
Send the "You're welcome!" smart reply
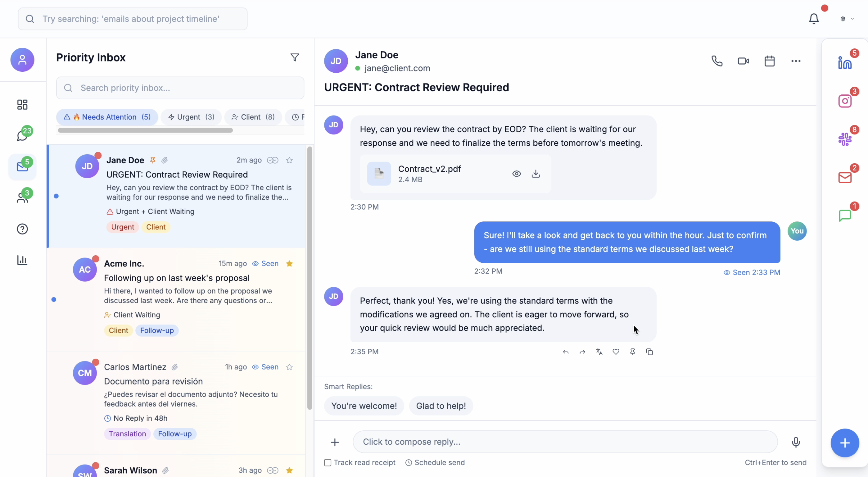(x=364, y=406)
